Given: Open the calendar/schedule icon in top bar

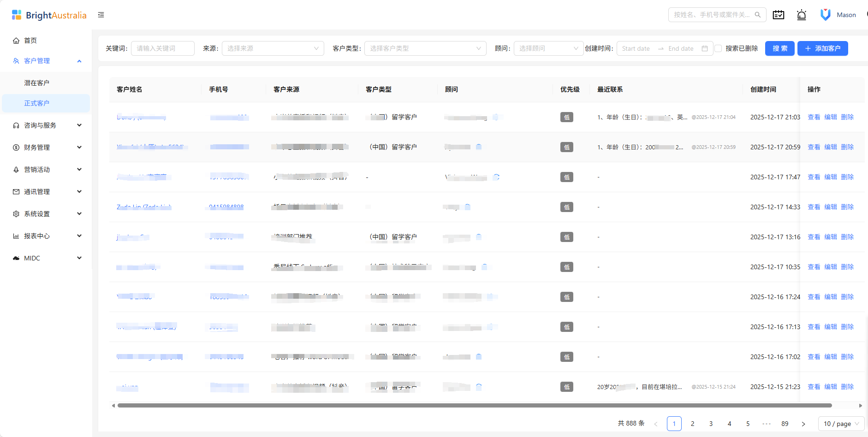Looking at the screenshot, I should coord(779,14).
